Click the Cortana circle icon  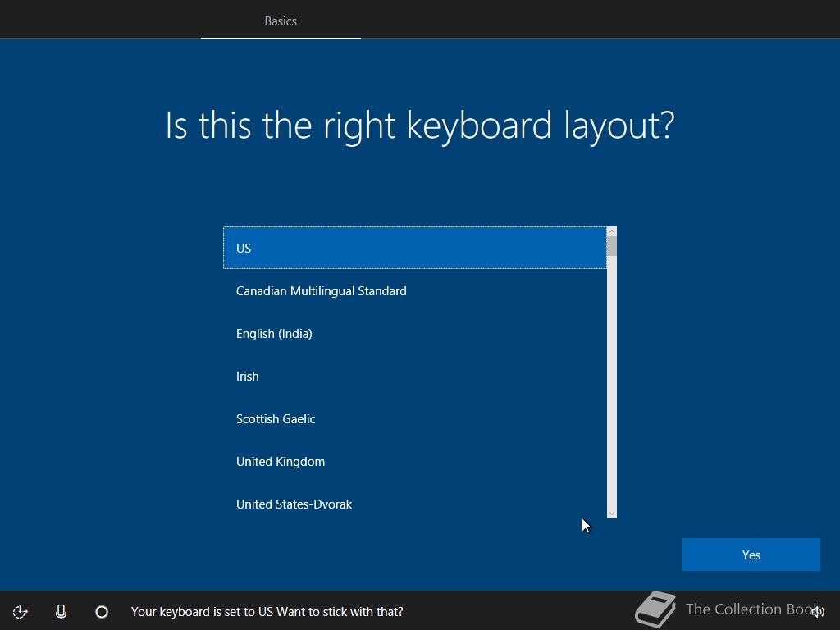click(101, 612)
